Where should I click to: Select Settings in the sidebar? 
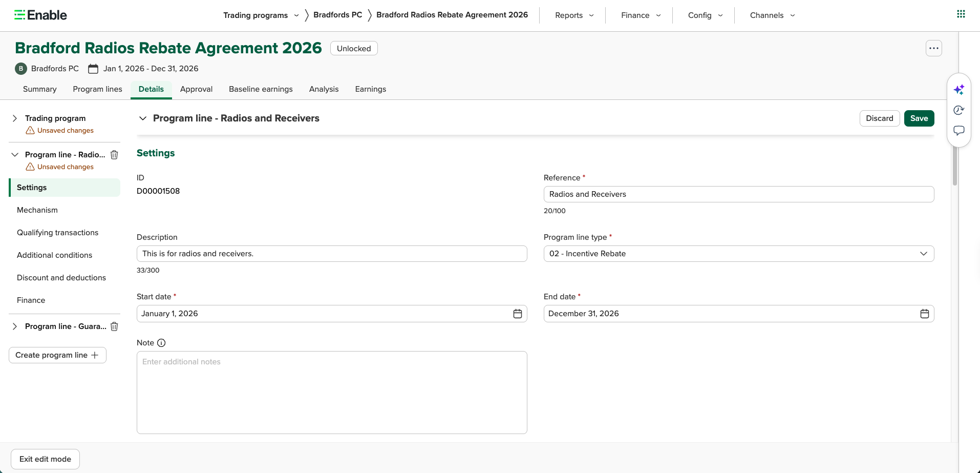point(65,188)
